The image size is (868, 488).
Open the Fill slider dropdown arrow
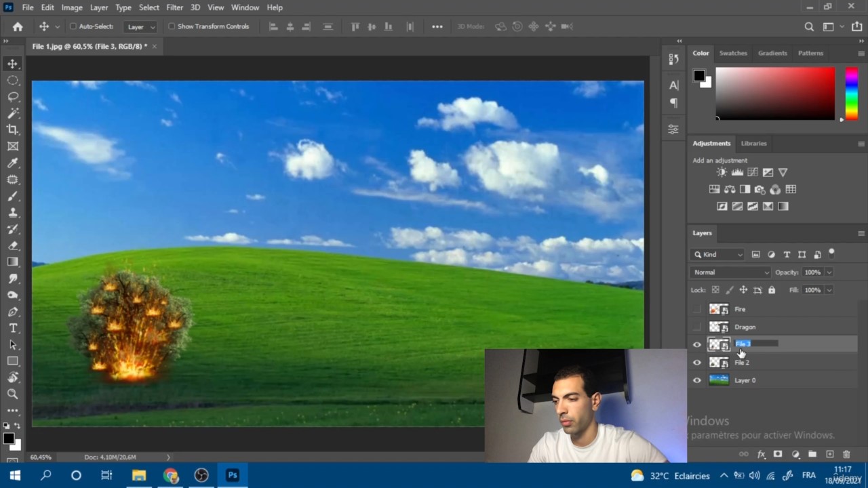pyautogui.click(x=829, y=290)
